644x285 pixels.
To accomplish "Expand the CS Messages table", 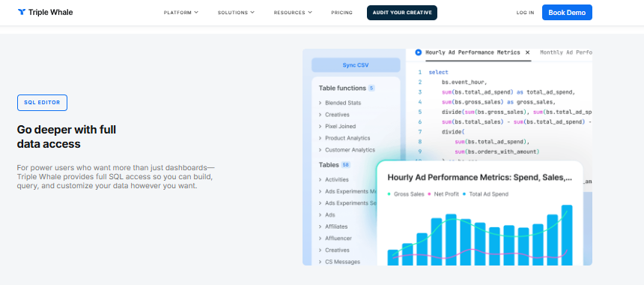I will (339, 262).
